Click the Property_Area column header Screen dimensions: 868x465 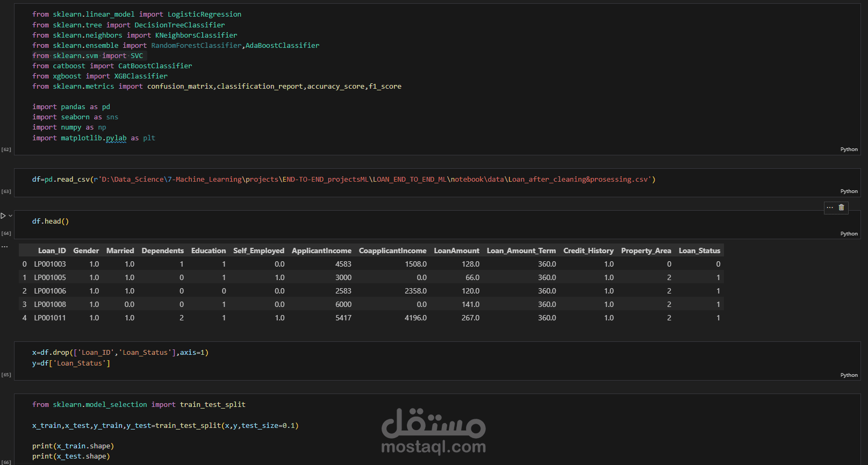pos(646,251)
